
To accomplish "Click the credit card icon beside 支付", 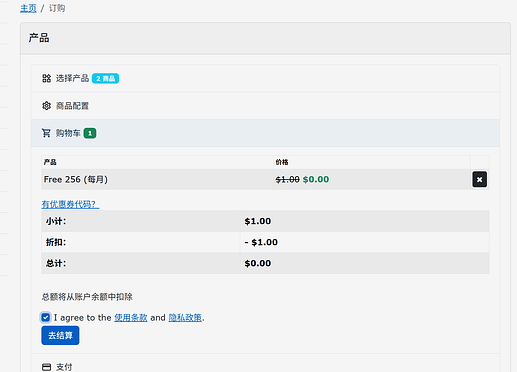I will (47, 367).
